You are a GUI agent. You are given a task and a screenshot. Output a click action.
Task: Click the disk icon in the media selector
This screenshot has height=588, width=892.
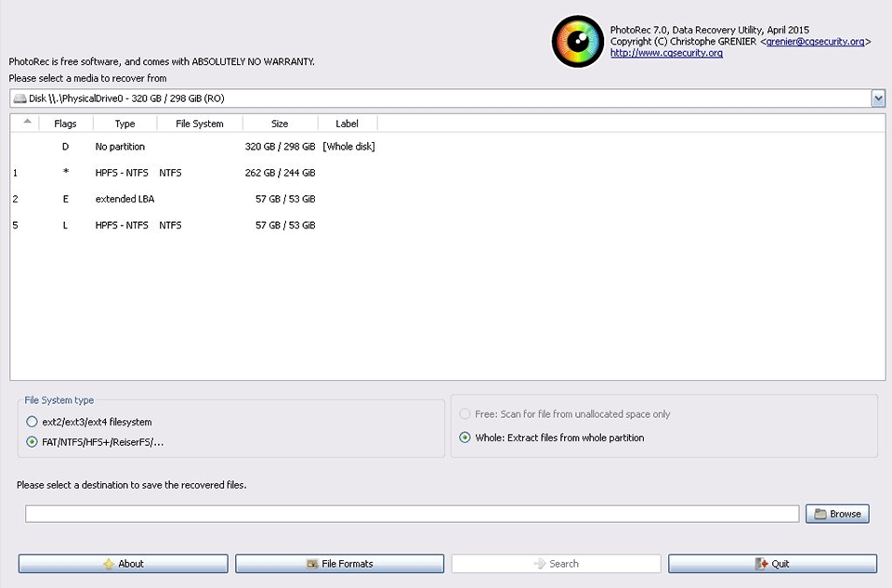coord(20,98)
